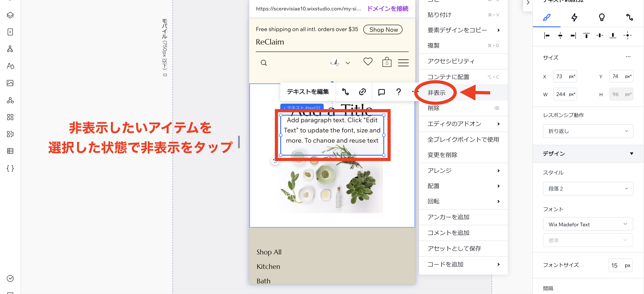Image resolution: width=644 pixels, height=294 pixels.
Task: Open the Media image panel icon
Action: (10, 83)
